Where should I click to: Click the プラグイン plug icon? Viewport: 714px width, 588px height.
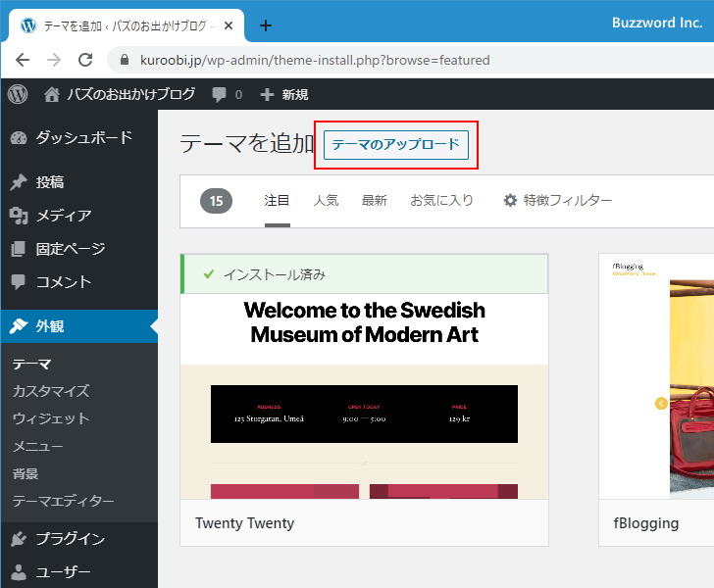[x=19, y=539]
